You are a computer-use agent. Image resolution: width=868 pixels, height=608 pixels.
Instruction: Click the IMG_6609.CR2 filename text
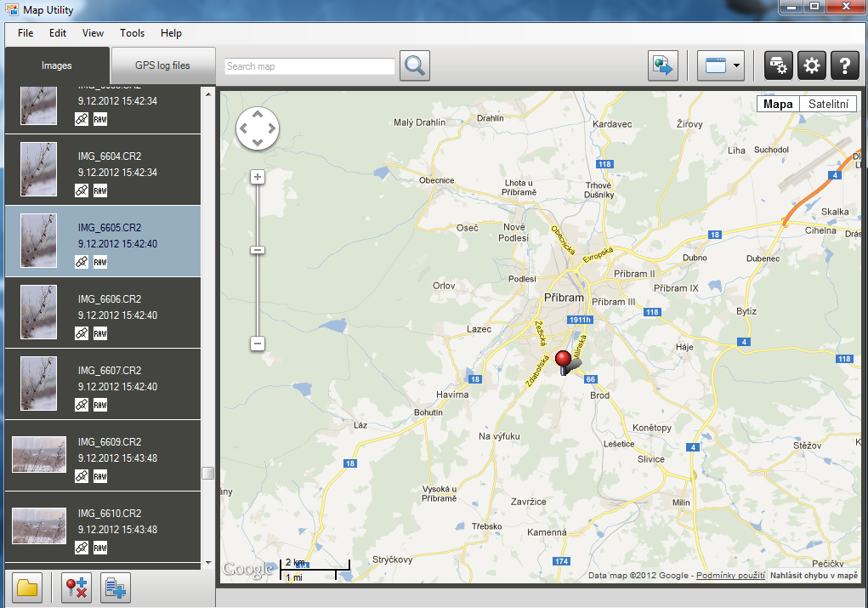tap(110, 442)
